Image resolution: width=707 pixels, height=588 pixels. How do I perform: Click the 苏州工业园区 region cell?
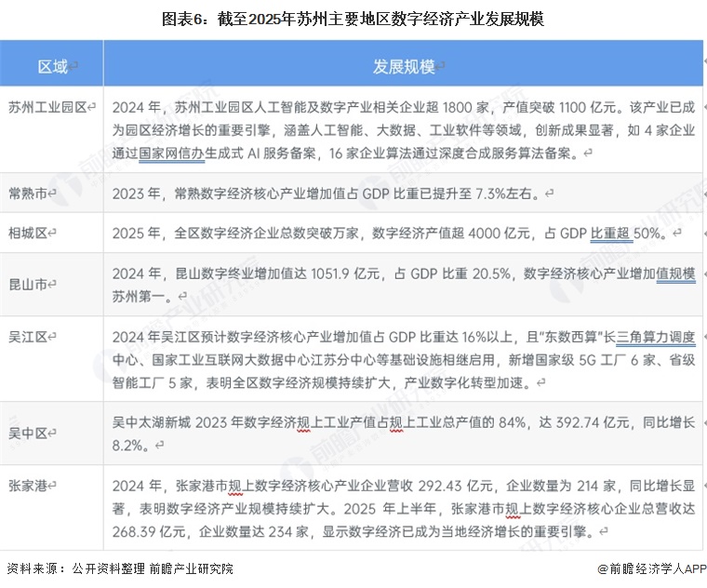pos(52,107)
